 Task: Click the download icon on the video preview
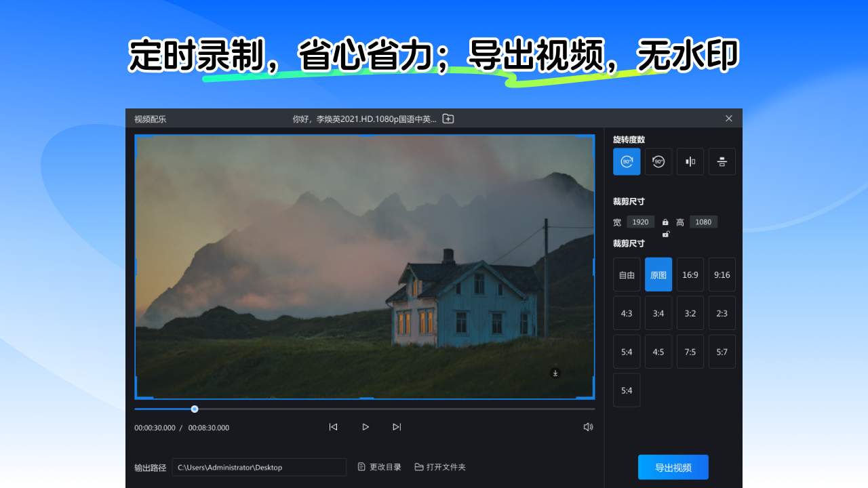555,373
